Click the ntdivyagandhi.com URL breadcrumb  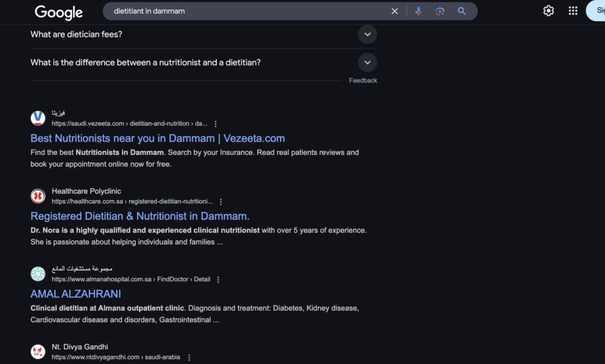point(116,357)
